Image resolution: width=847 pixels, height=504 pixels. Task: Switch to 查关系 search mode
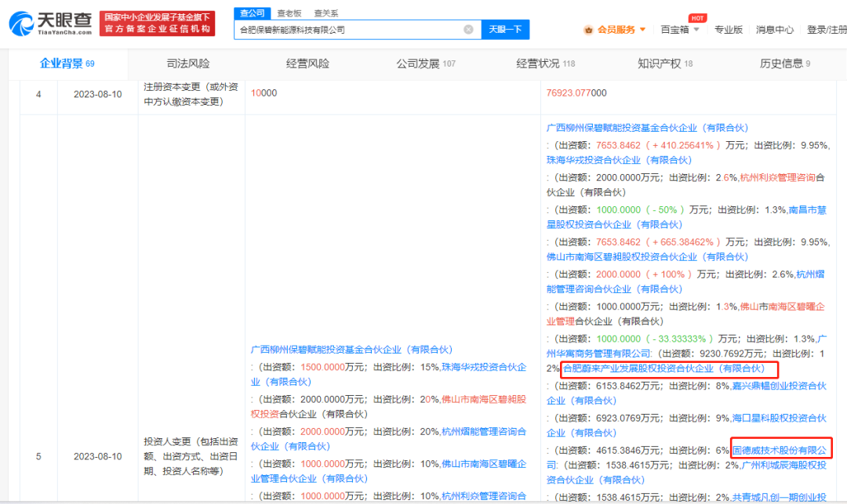[326, 13]
